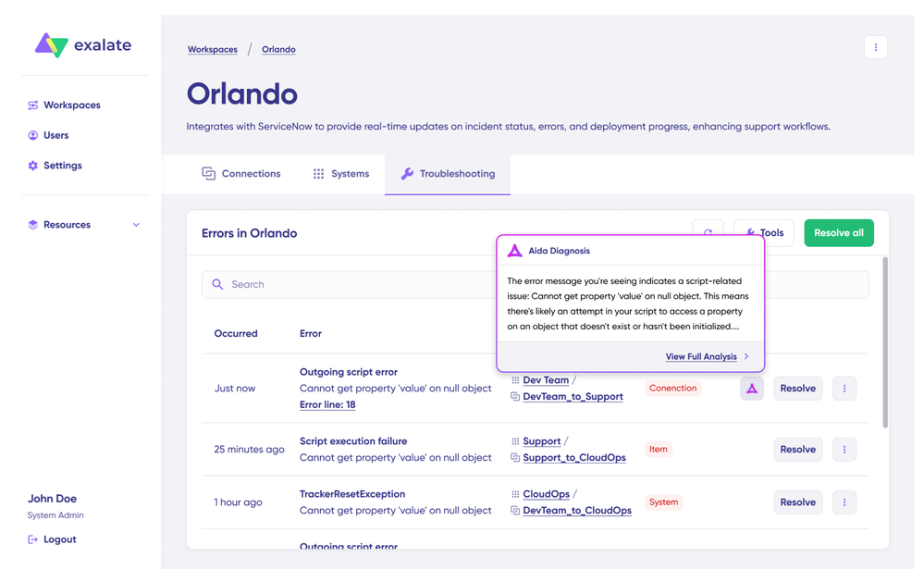
Task: Switch to the Systems tab
Action: 341,173
